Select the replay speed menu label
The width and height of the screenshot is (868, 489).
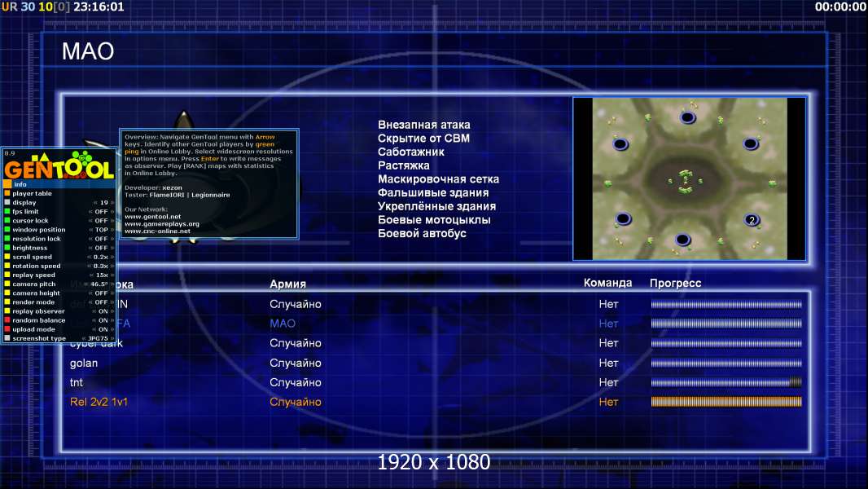pos(33,275)
